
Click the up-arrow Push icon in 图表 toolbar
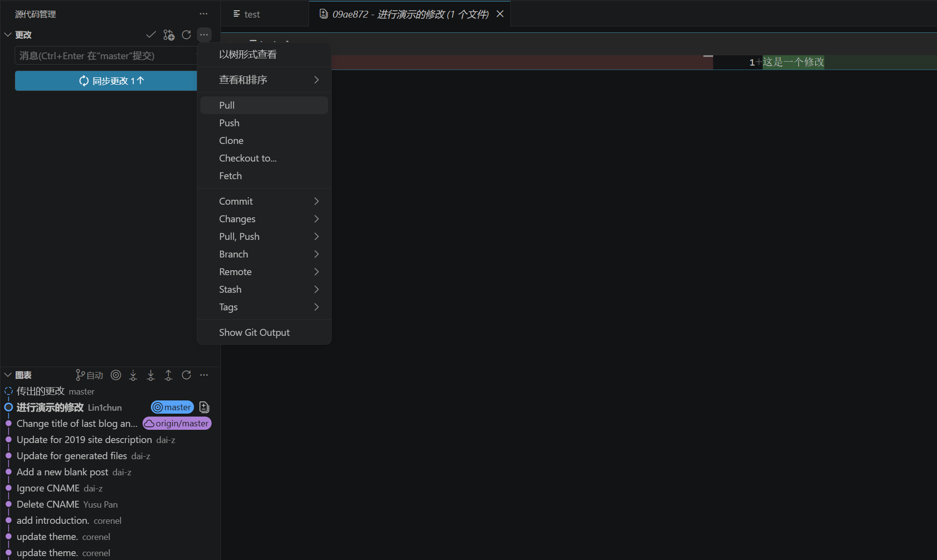168,375
